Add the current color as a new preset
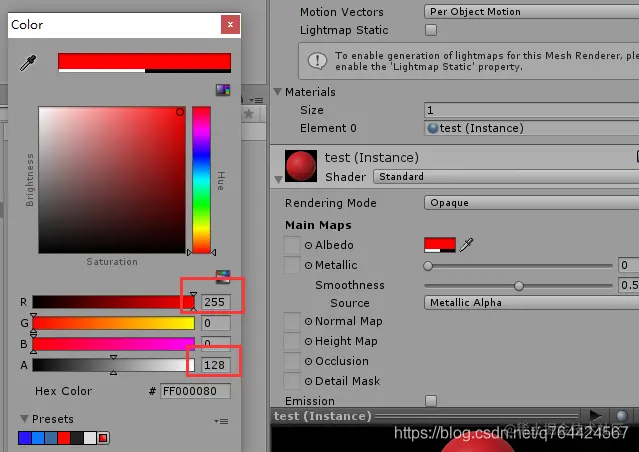The height and width of the screenshot is (452, 639). pos(104,438)
